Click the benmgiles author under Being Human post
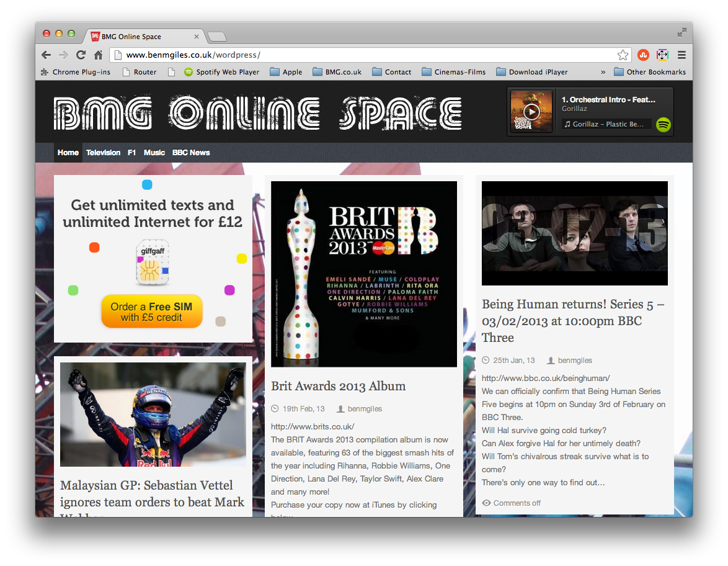This screenshot has width=728, height=566. 575,361
